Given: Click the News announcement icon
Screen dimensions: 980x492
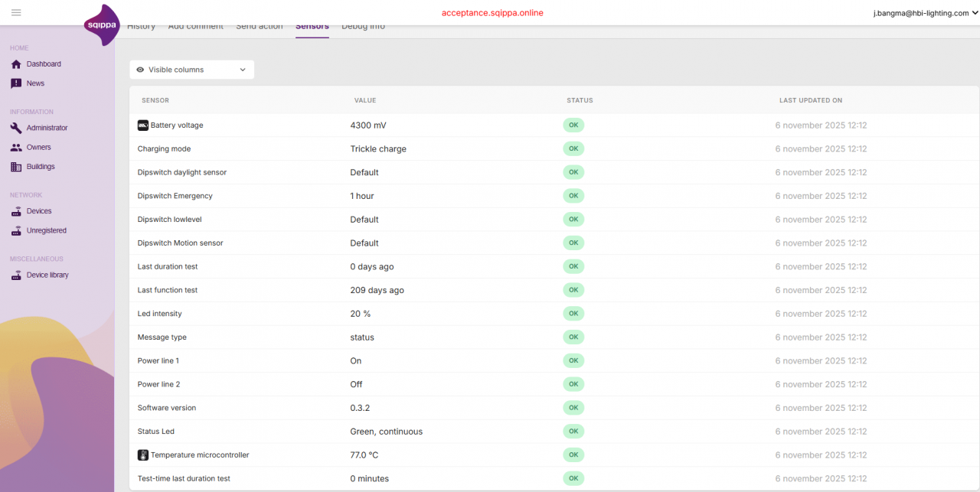Looking at the screenshot, I should (16, 83).
